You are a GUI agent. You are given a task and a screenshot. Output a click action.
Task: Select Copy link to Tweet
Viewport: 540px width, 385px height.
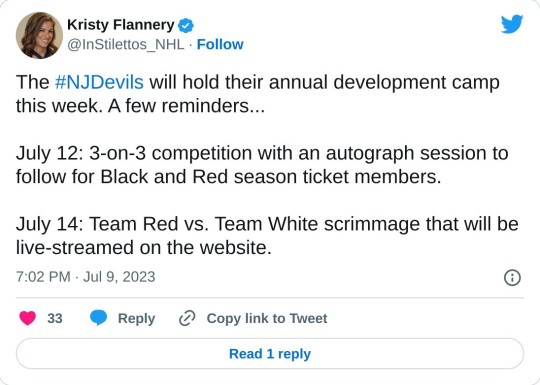(x=267, y=318)
